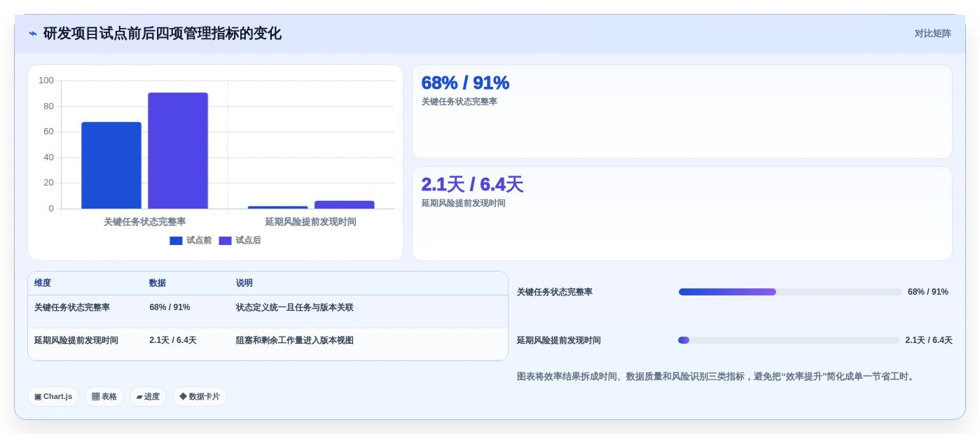Click the 关键任务状态完整率 progress bar
The width and height of the screenshot is (980, 434).
click(x=790, y=292)
